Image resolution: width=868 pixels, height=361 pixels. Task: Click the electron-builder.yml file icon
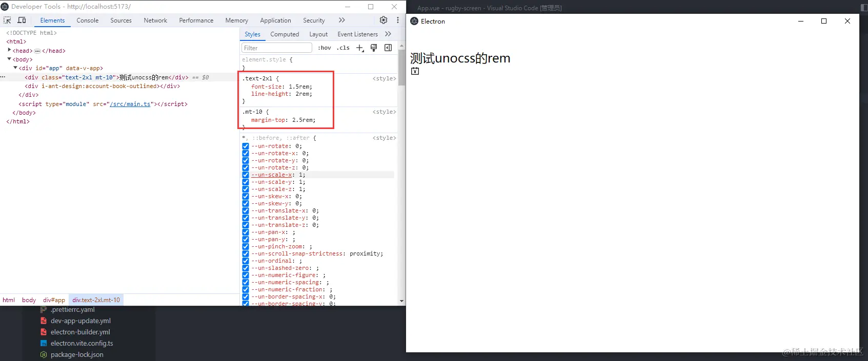(44, 332)
